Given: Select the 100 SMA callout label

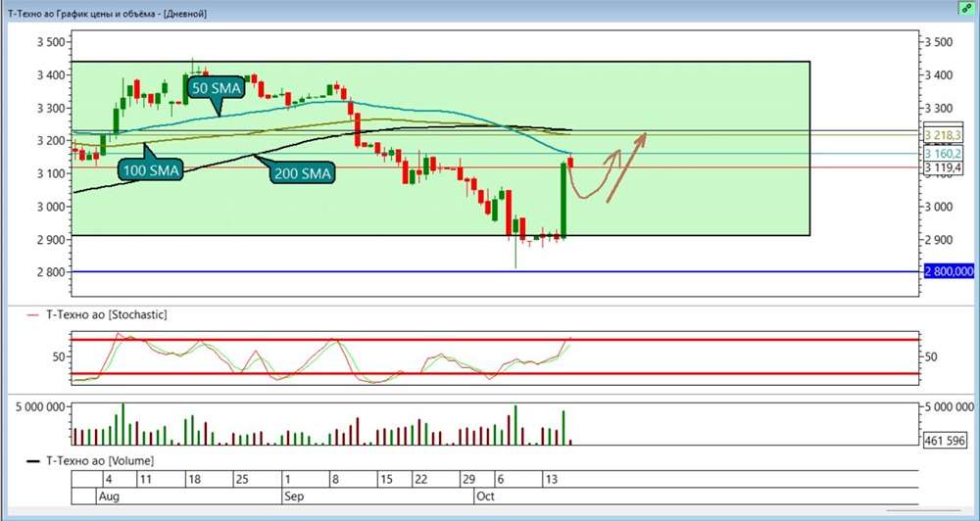Looking at the screenshot, I should [x=151, y=168].
